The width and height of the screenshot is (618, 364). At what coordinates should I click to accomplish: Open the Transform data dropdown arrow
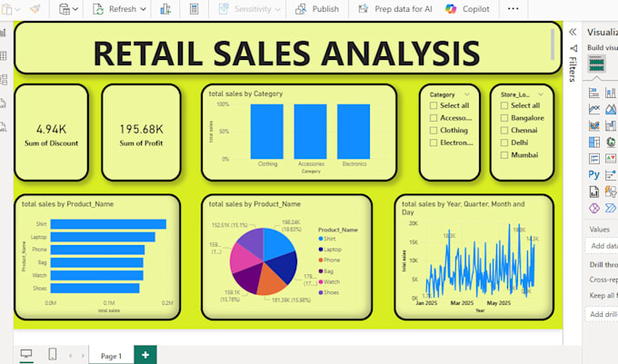[x=75, y=9]
